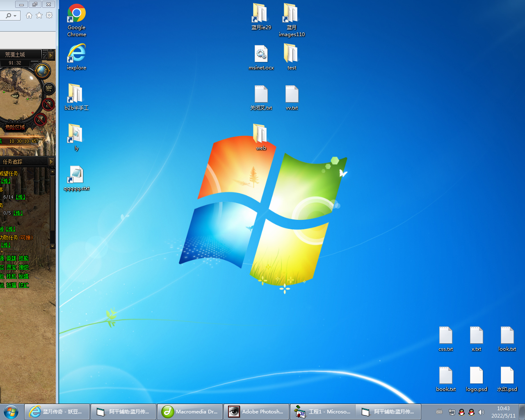This screenshot has height=420, width=525.
Task: Click the on-screen keyboard tray icon
Action: pos(439,412)
